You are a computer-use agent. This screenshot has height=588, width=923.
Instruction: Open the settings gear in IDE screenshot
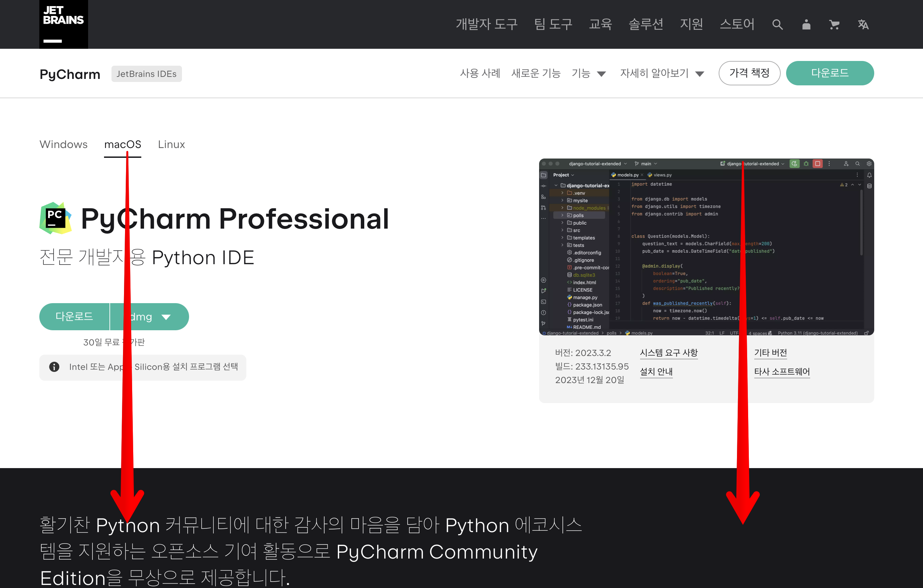pos(869,164)
